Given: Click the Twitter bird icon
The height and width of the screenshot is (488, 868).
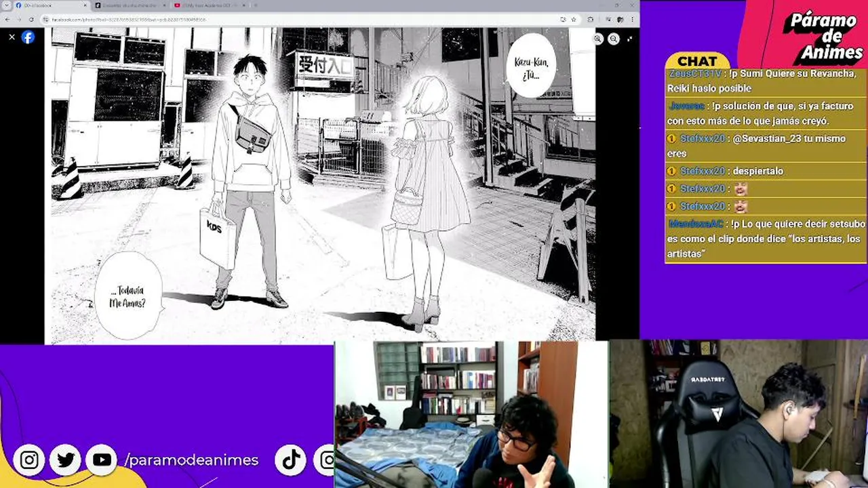Looking at the screenshot, I should [66, 460].
